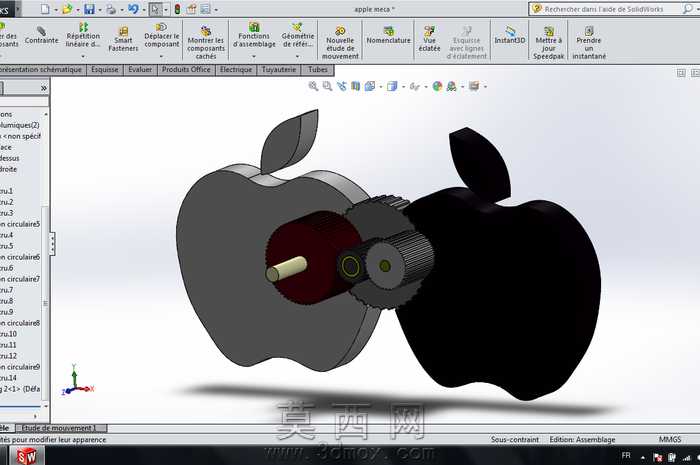Click the Previous view icon
The image size is (700, 465).
(342, 86)
